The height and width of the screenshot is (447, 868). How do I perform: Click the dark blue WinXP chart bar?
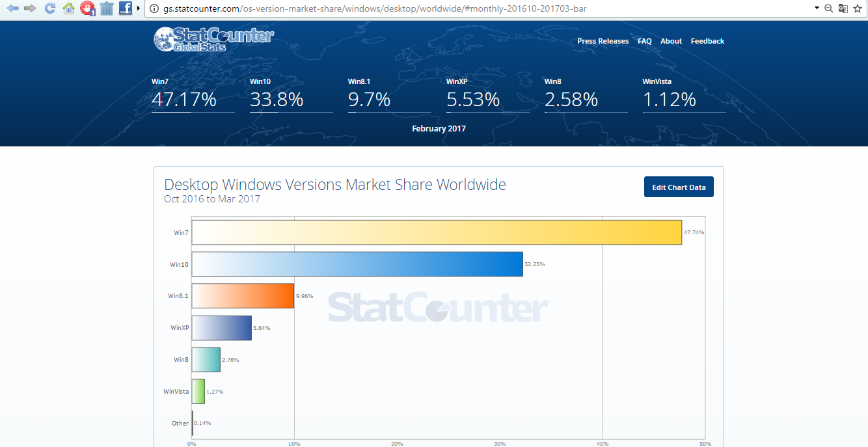coord(222,327)
